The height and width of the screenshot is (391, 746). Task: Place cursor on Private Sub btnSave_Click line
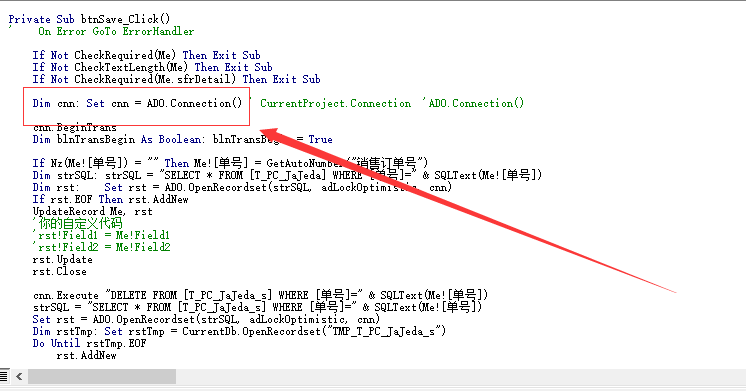pos(89,19)
